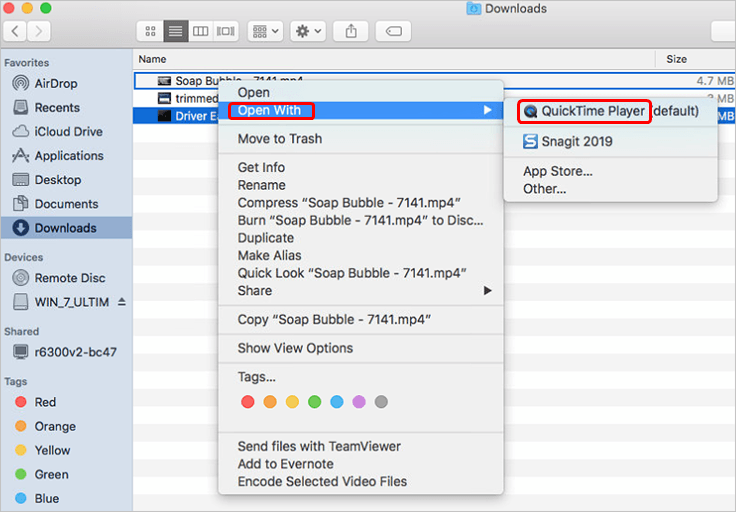
Task: Click the Edit Tags toolbar button
Action: coord(393,31)
